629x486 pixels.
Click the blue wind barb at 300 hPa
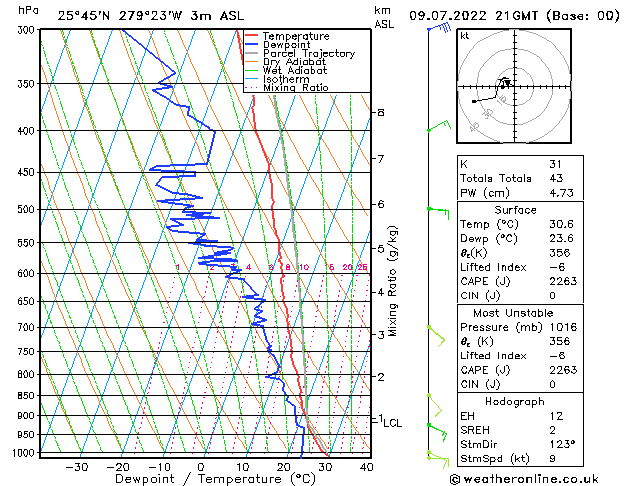[x=440, y=28]
